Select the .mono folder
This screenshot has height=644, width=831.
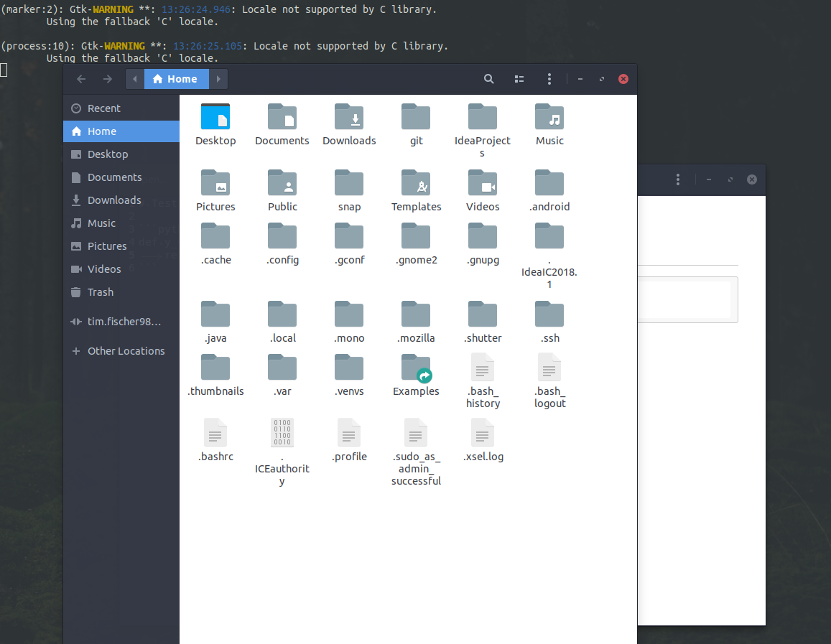point(349,314)
